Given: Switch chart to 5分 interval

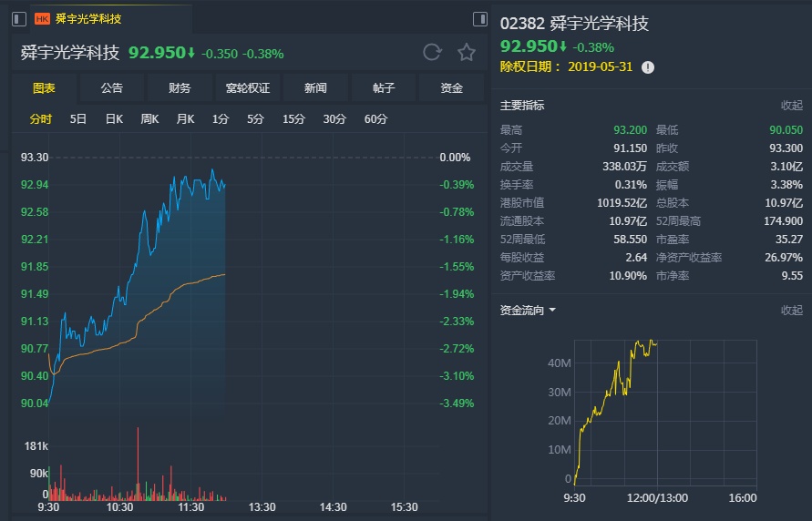Looking at the screenshot, I should tap(255, 118).
